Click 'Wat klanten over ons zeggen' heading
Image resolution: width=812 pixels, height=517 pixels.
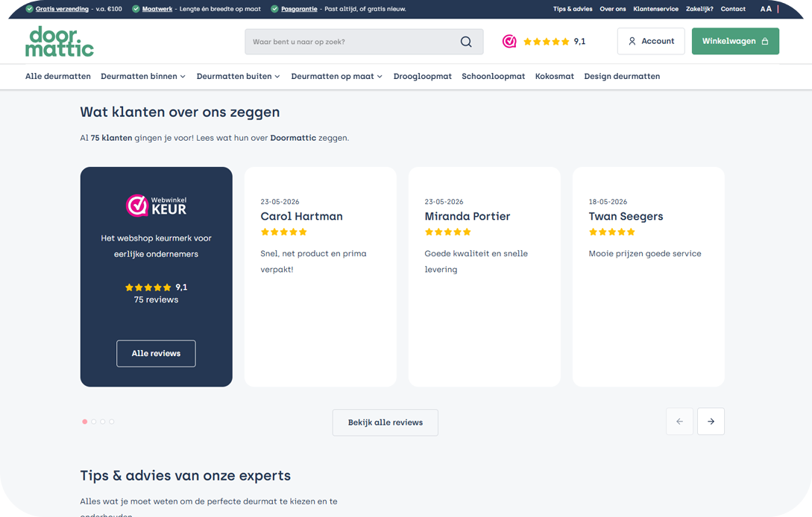(x=180, y=112)
